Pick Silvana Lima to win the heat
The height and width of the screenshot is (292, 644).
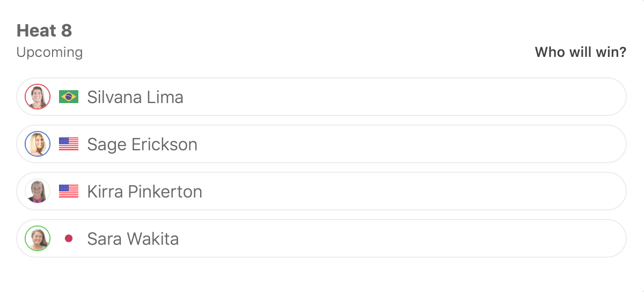(376, 97)
